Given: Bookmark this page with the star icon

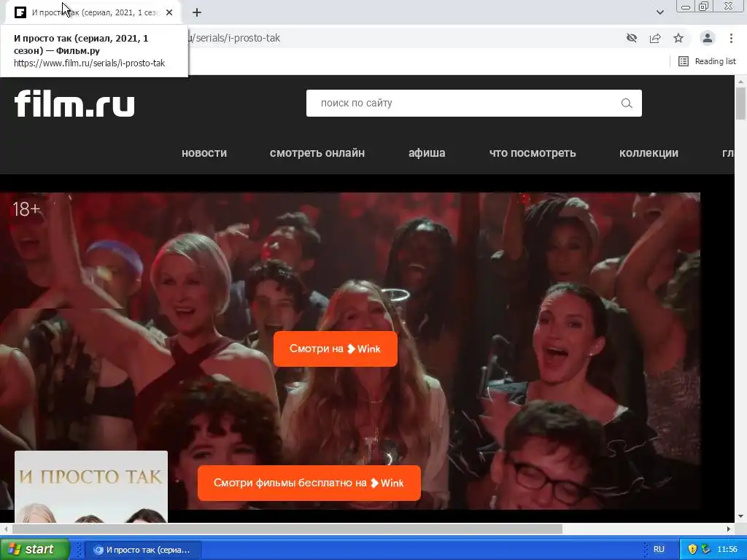Looking at the screenshot, I should point(678,38).
